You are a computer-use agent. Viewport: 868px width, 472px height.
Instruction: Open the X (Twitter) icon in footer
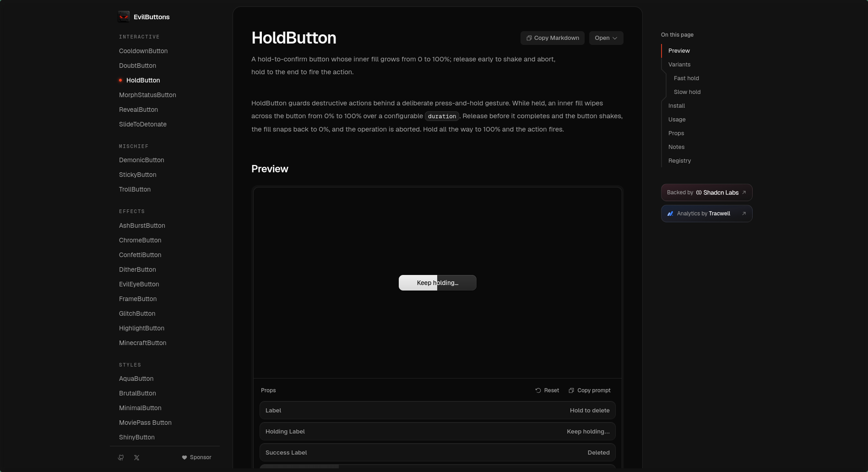pyautogui.click(x=136, y=457)
